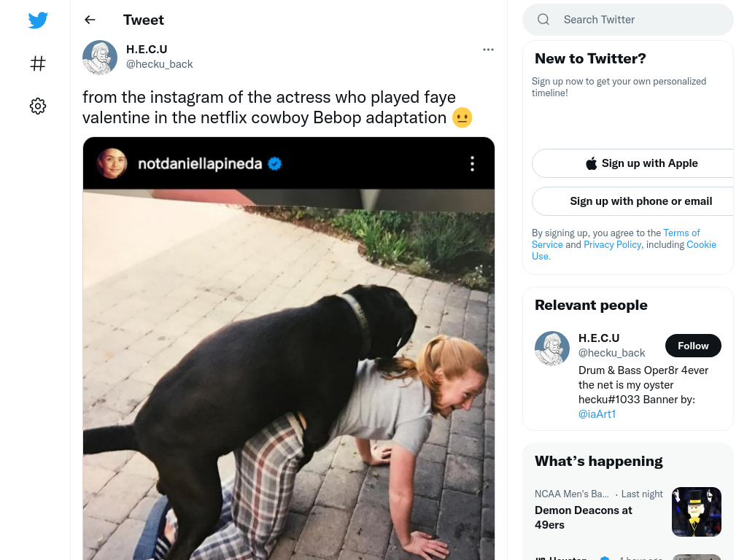This screenshot has height=560, width=747.
Task: Click Sign up with Apple
Action: point(641,163)
